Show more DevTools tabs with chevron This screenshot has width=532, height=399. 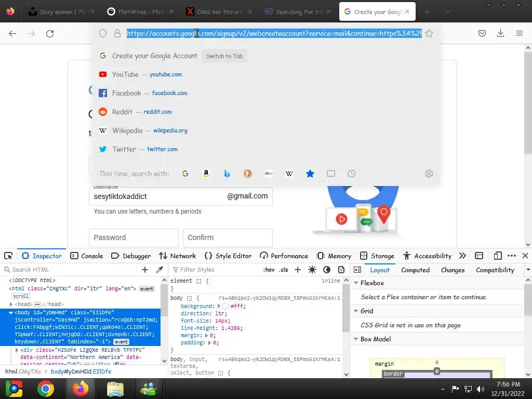tap(462, 256)
